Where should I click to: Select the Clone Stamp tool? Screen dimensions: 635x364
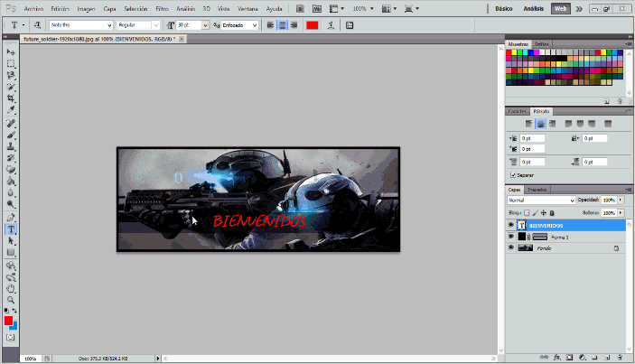(x=11, y=146)
